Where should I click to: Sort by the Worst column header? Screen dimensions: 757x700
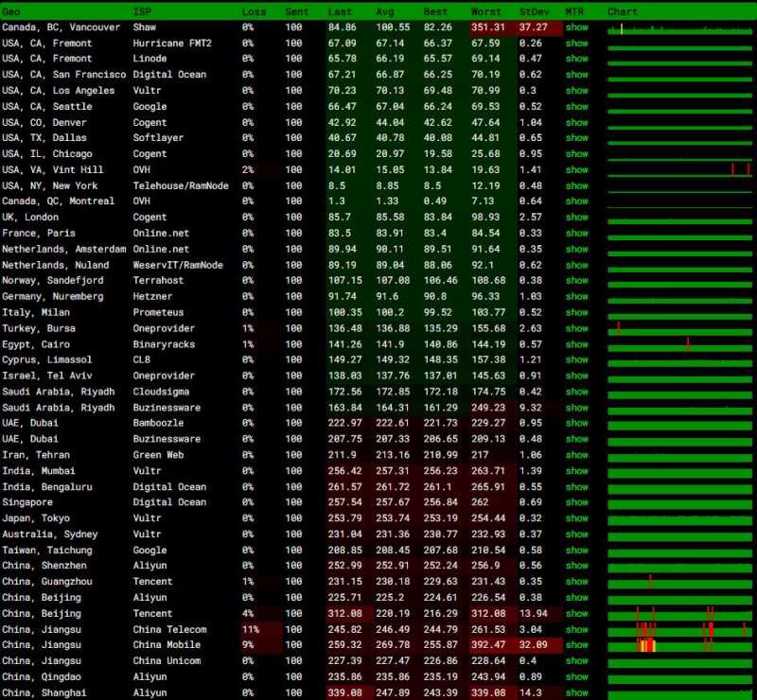tap(486, 12)
